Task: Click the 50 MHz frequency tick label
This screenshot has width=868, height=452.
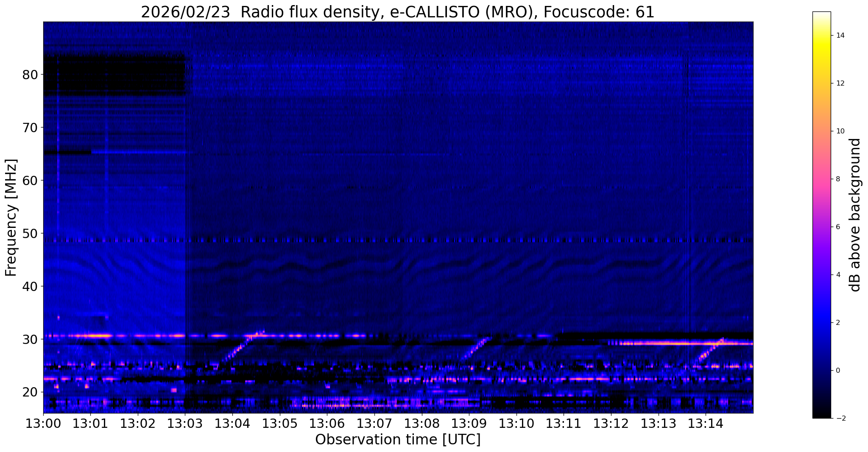Action: (30, 233)
